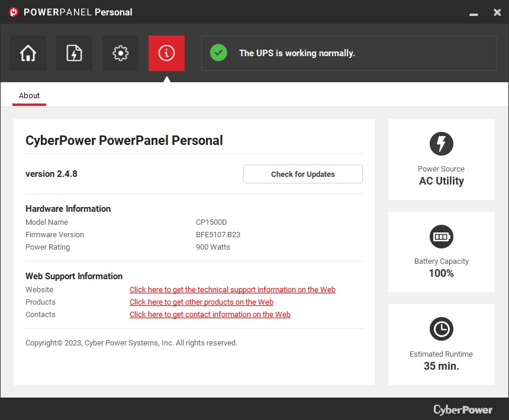This screenshot has height=420, width=509.
Task: Select the Power event log icon
Action: pyautogui.click(x=74, y=53)
